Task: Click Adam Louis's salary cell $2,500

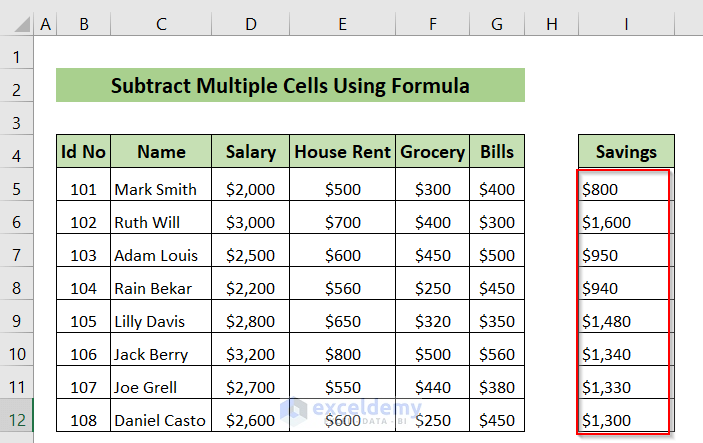Action: [250, 255]
